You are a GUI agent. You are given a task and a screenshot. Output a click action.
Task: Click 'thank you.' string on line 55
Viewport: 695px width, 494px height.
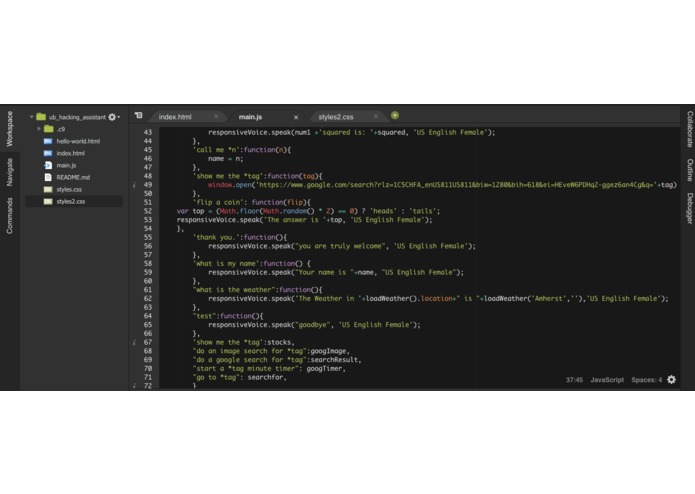(x=216, y=237)
